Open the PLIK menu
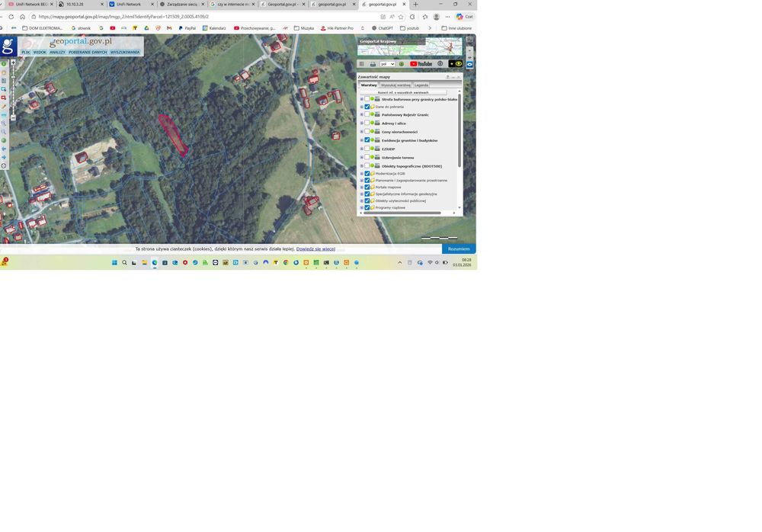 25,52
